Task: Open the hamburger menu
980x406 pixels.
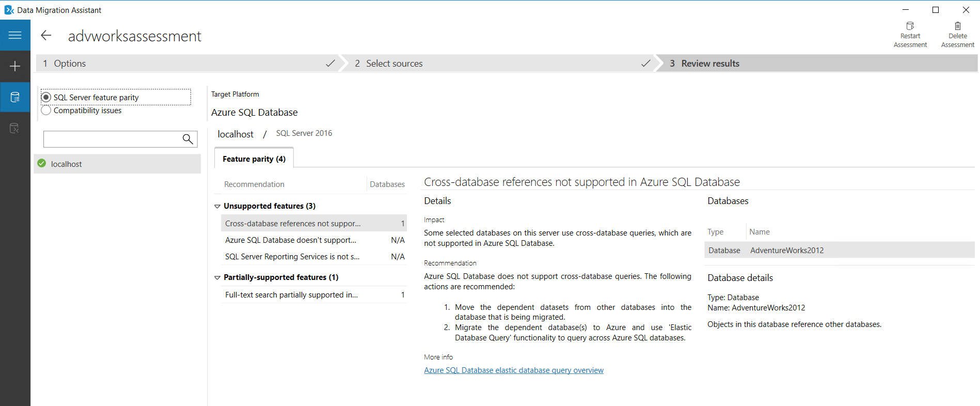Action: [x=15, y=35]
